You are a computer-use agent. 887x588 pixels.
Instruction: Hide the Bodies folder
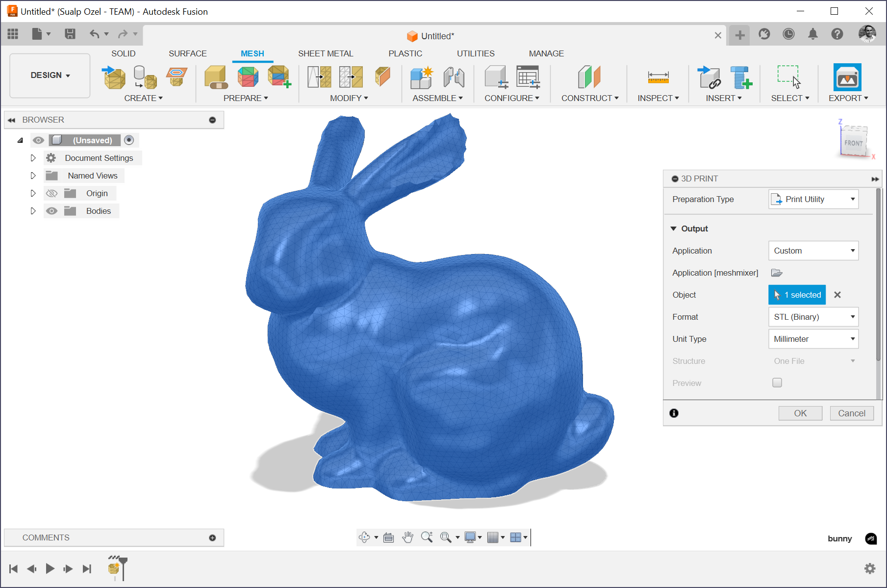[51, 211]
